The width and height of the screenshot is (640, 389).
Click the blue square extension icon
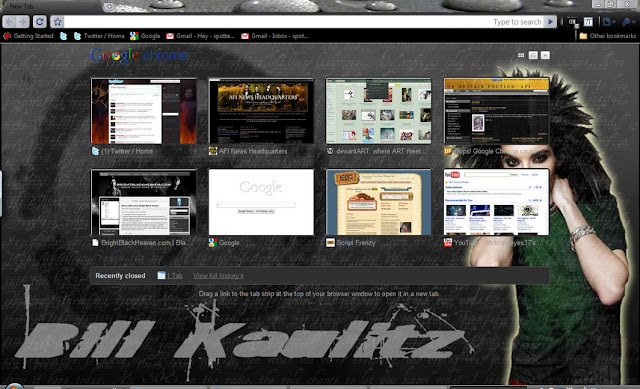point(588,22)
